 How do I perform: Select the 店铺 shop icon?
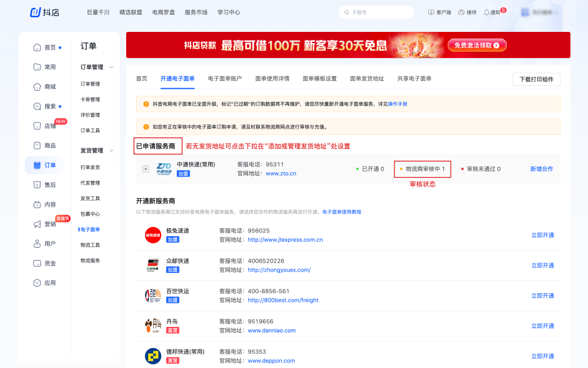pyautogui.click(x=37, y=126)
